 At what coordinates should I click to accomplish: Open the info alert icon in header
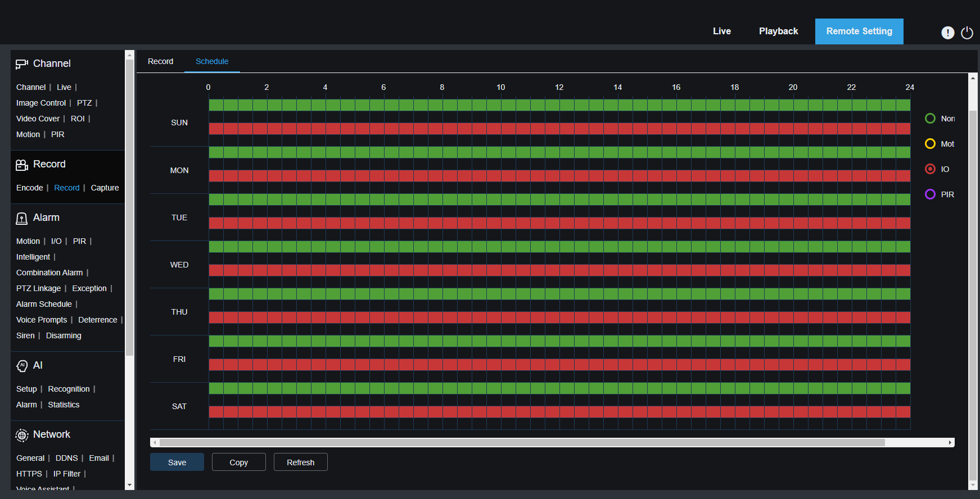click(947, 33)
